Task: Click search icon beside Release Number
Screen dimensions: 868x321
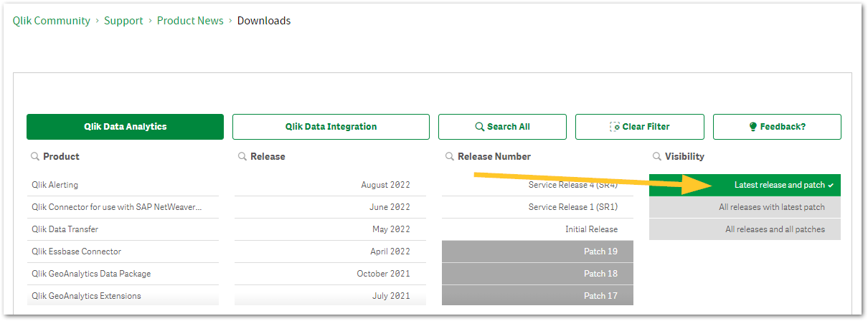Action: (x=450, y=156)
